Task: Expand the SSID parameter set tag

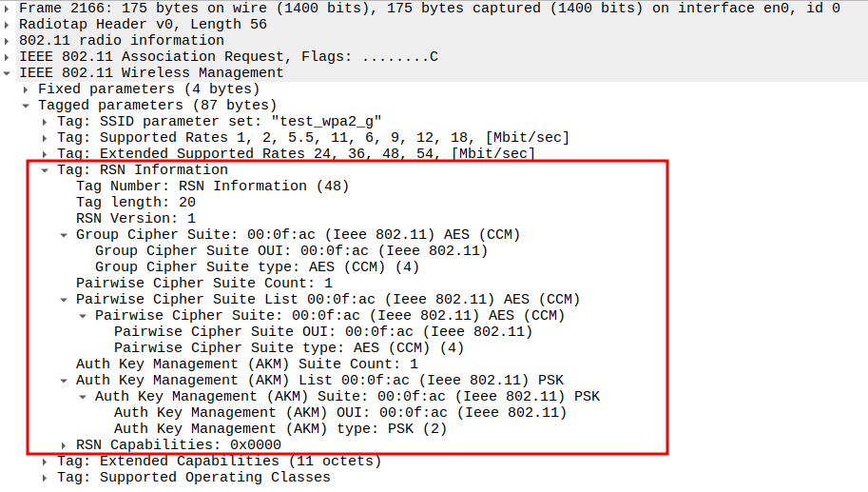Action: (x=46, y=121)
